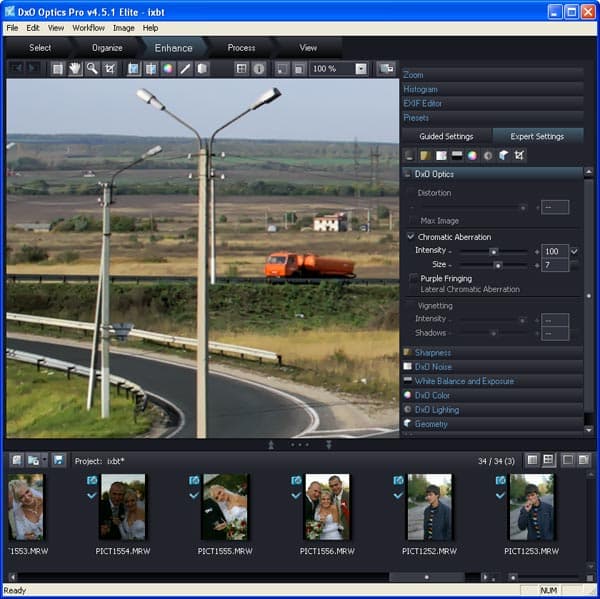Open the Presets panel
Image resolution: width=600 pixels, height=599 pixels.
pos(492,118)
